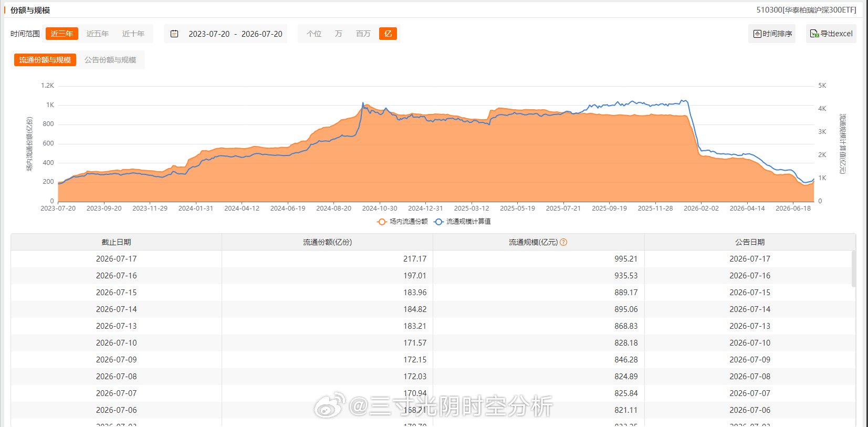Click the 510300 华泰柏瑞沪深300ETF label
868x427 pixels.
[806, 10]
